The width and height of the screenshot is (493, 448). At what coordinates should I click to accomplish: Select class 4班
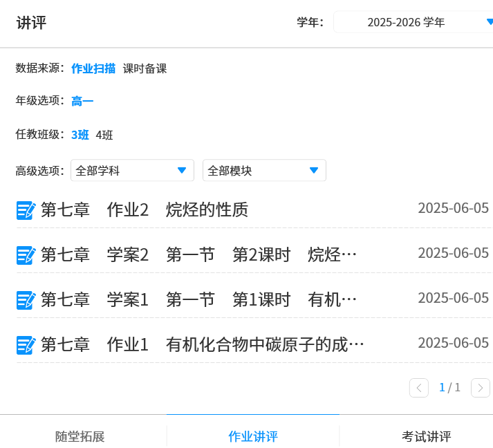click(104, 135)
